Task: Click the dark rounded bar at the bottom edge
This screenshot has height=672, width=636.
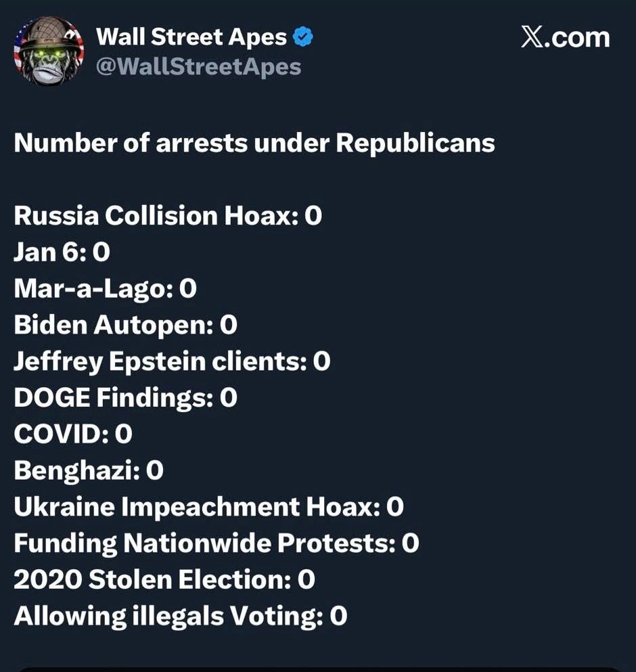Action: (318, 669)
